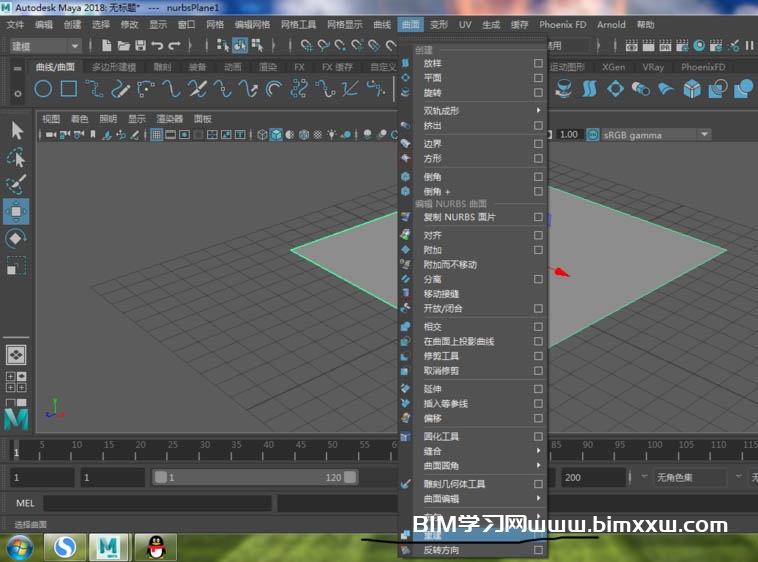
Task: Activate the Select tool arrow
Action: tap(17, 130)
